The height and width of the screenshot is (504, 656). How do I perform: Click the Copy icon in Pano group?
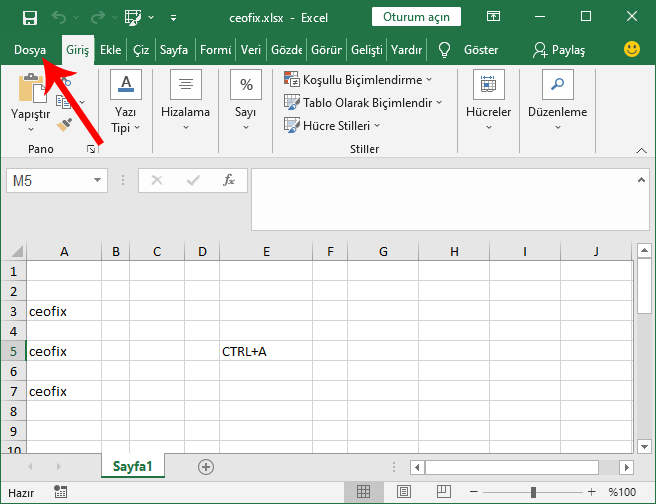point(64,101)
